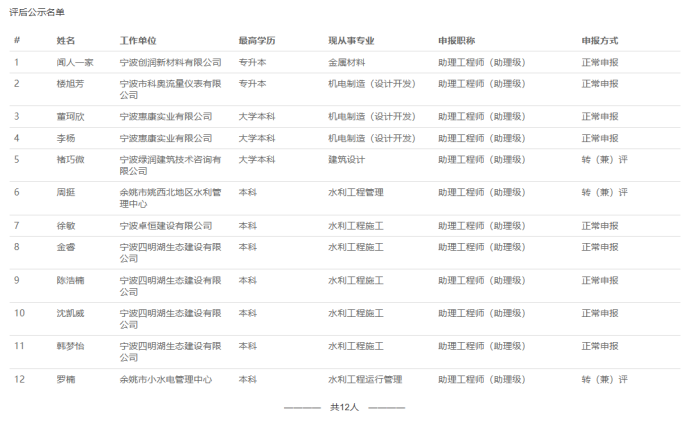Click the 申报方式 column header
692x425 pixels.
pyautogui.click(x=600, y=41)
